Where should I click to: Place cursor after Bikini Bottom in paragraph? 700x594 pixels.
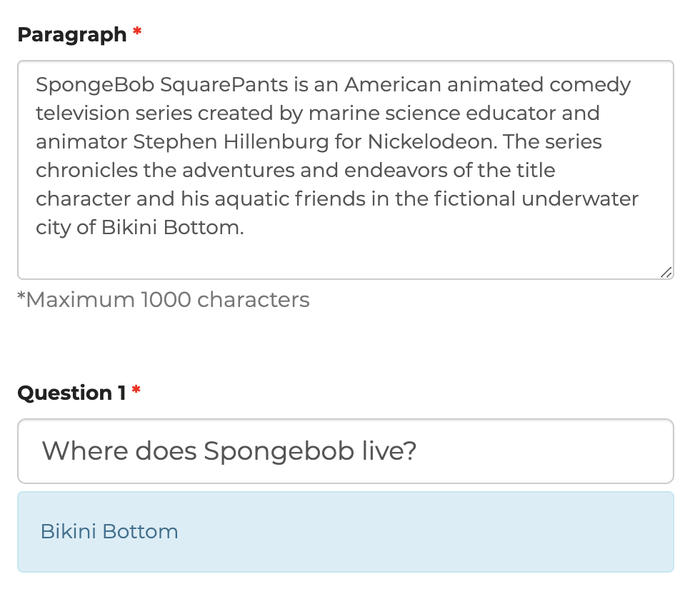coord(245,228)
